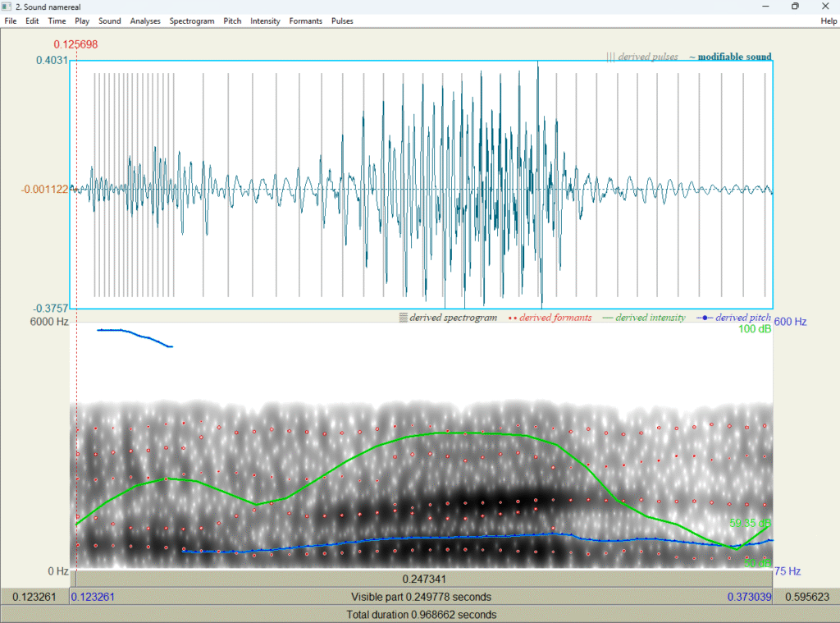Click the -0.001122 amplitude value label

pyautogui.click(x=45, y=190)
